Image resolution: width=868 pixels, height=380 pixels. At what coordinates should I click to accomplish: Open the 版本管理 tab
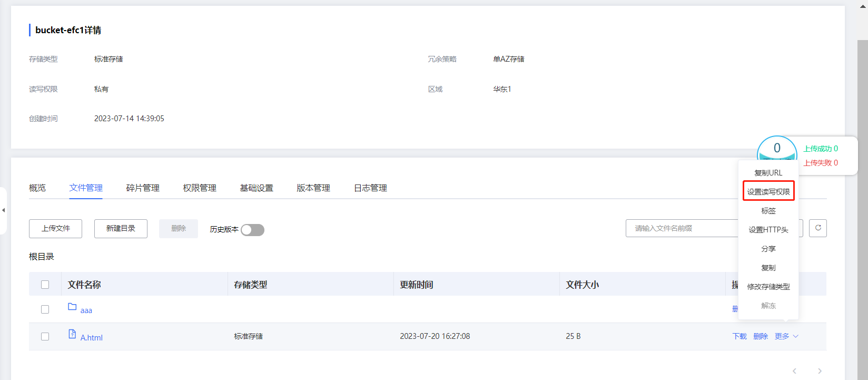tap(313, 188)
